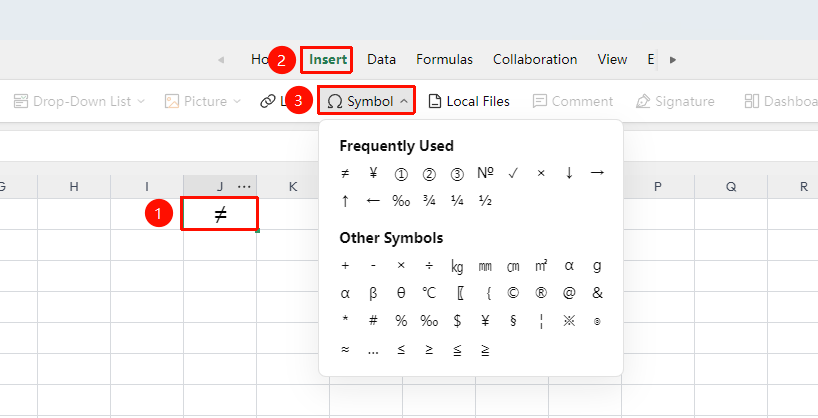Screen dimensions: 818x418
Task: Insert the hash # symbol
Action: click(x=373, y=321)
